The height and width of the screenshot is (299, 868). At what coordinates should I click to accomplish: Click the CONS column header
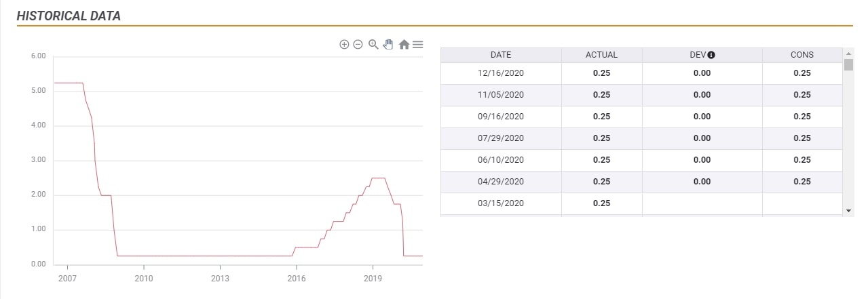point(801,55)
